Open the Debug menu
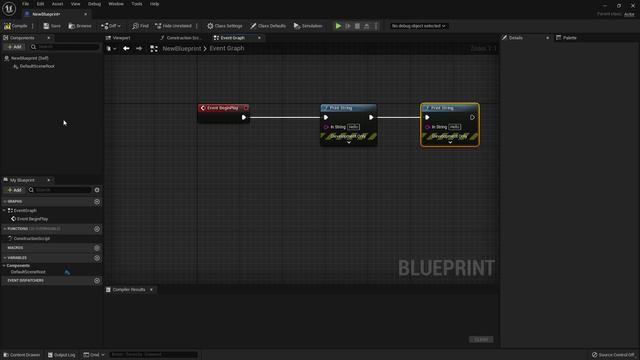Image resolution: width=640 pixels, height=360 pixels. 94,4
